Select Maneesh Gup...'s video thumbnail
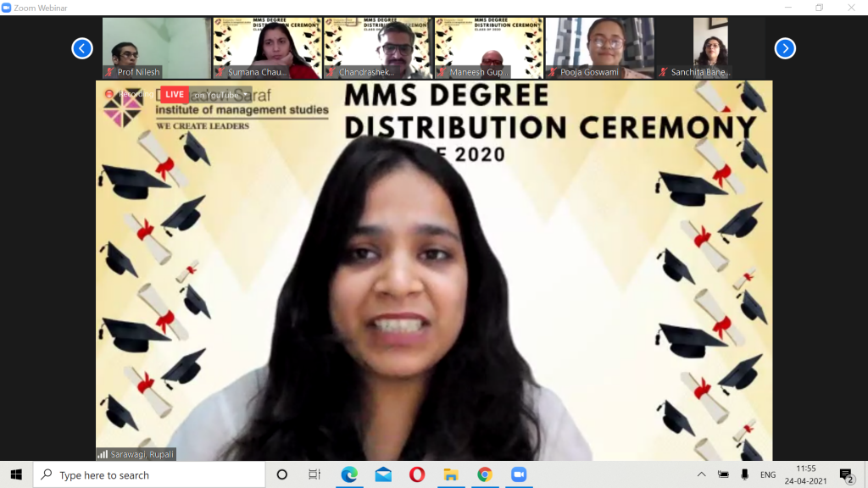 point(489,48)
